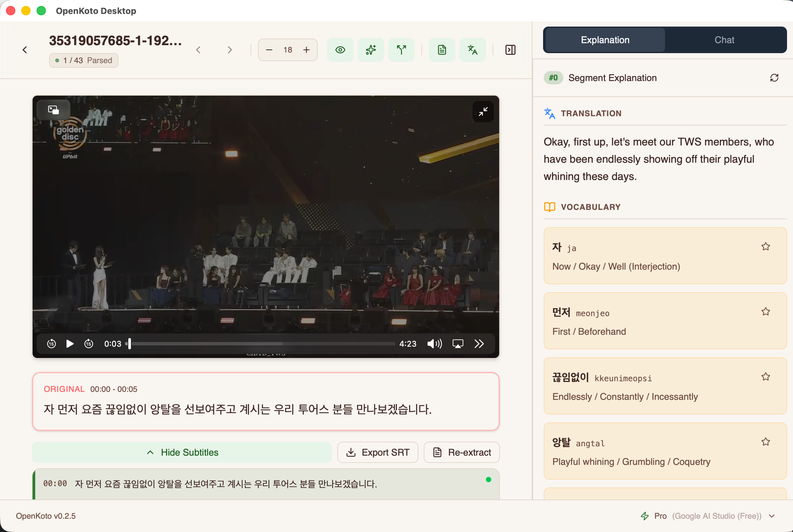
Task: Click the translate icon in toolbar
Action: click(x=472, y=50)
